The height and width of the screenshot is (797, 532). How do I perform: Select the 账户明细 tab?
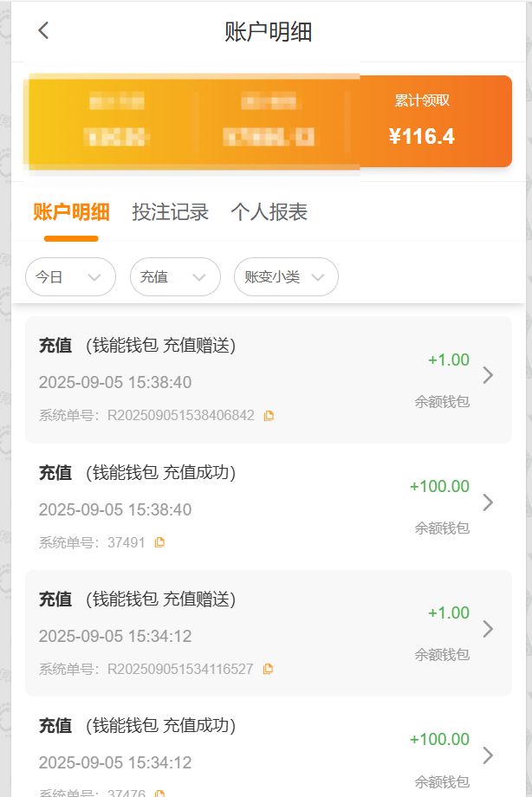[71, 212]
